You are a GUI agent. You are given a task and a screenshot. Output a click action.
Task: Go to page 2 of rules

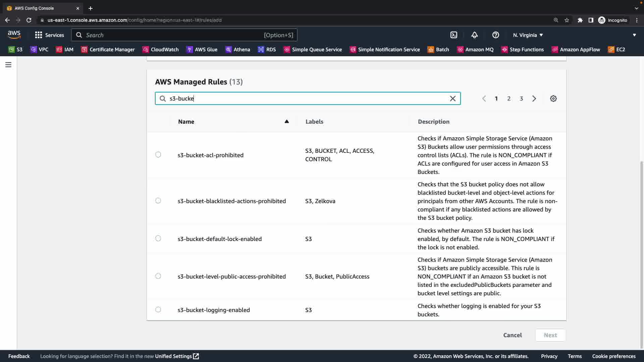tap(508, 99)
